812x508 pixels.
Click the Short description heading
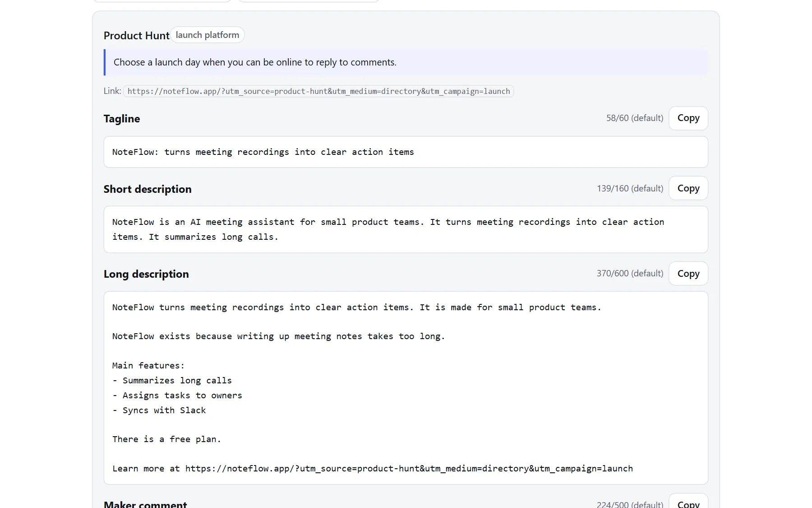(x=148, y=189)
